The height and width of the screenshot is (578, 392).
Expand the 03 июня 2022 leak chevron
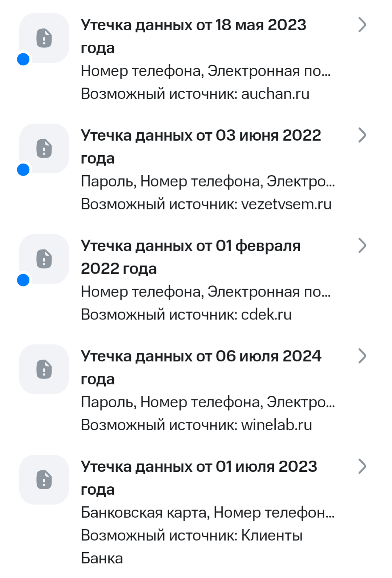point(362,135)
